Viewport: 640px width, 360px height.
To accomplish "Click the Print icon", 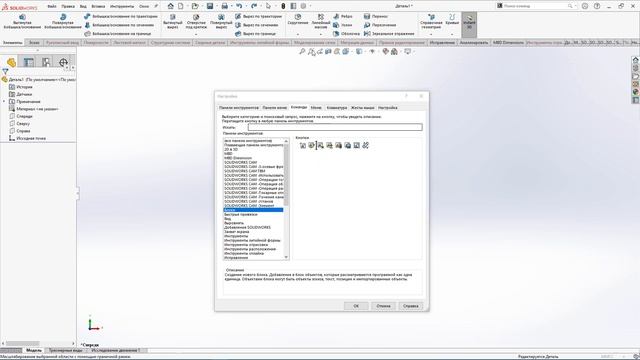I will coord(224,6).
